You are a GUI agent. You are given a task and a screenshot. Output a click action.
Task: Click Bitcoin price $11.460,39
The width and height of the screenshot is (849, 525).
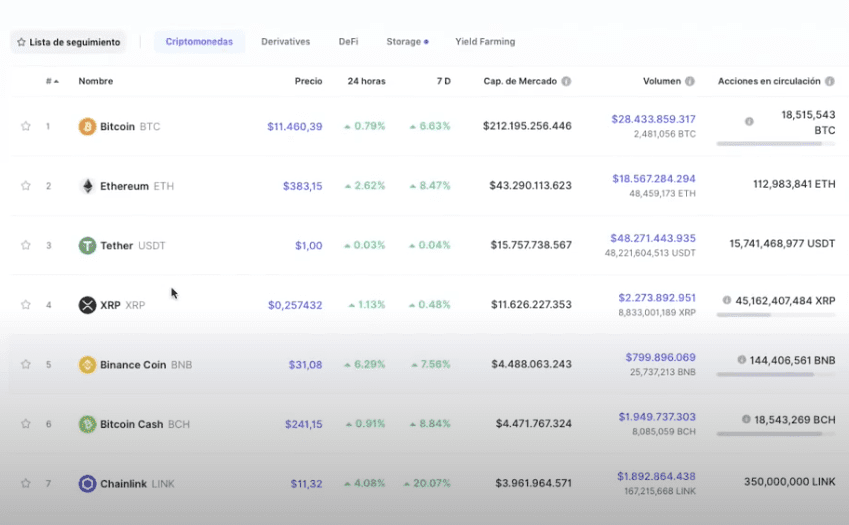295,127
